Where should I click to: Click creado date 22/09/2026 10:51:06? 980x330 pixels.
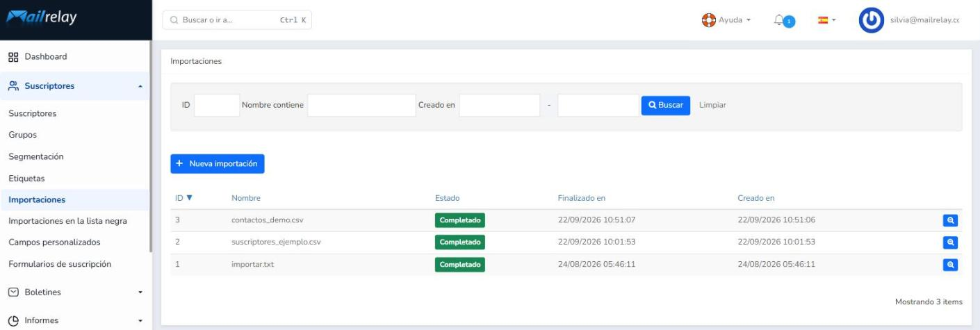click(x=776, y=220)
